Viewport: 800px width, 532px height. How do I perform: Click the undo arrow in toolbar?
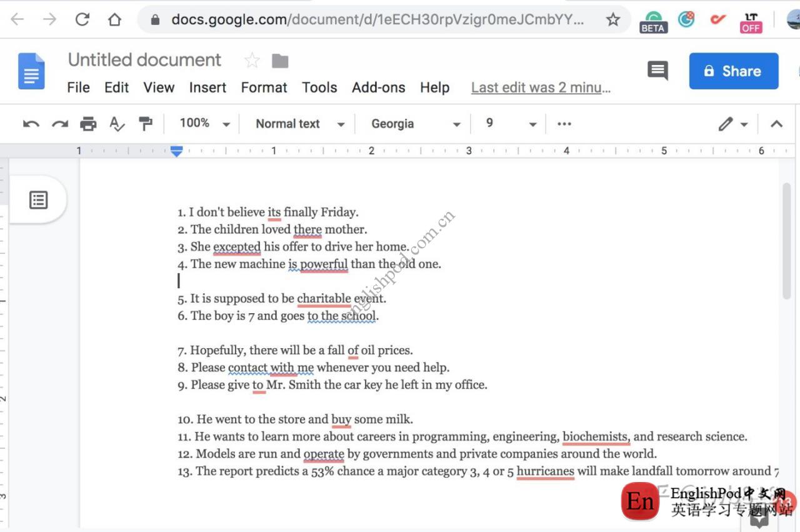click(31, 124)
